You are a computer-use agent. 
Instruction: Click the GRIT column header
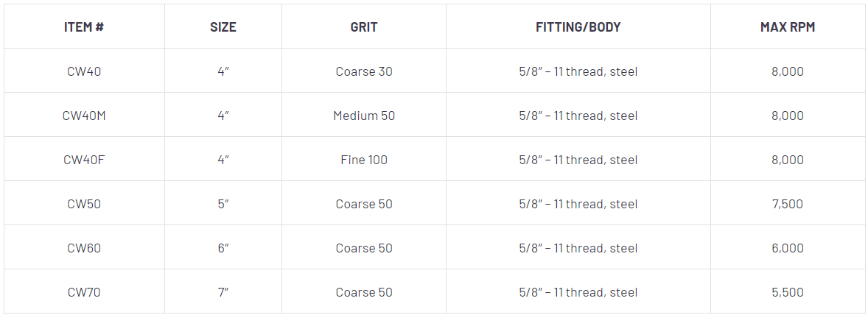tap(364, 27)
